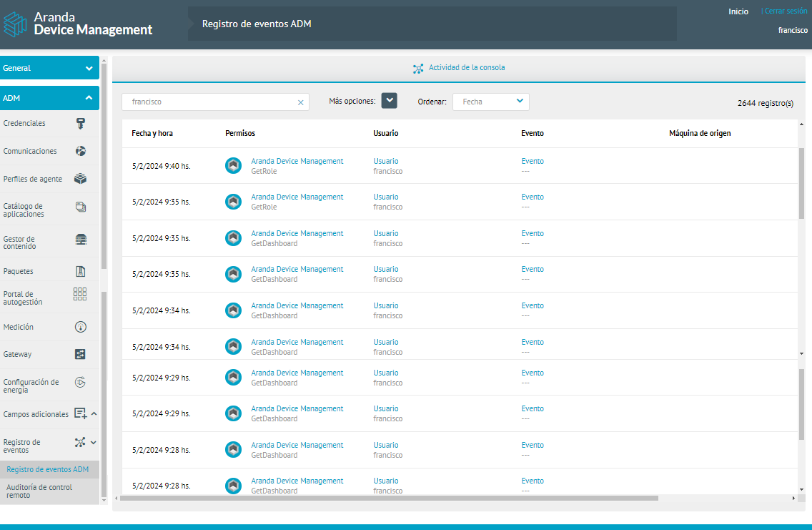This screenshot has height=530, width=812.
Task: Open Gestor de contenido menu item
Action: click(x=49, y=242)
